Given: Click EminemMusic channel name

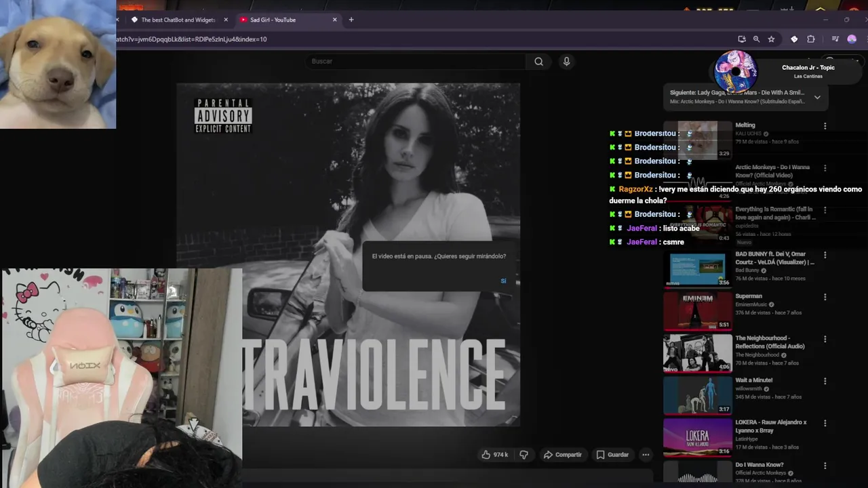Looking at the screenshot, I should click(x=752, y=304).
